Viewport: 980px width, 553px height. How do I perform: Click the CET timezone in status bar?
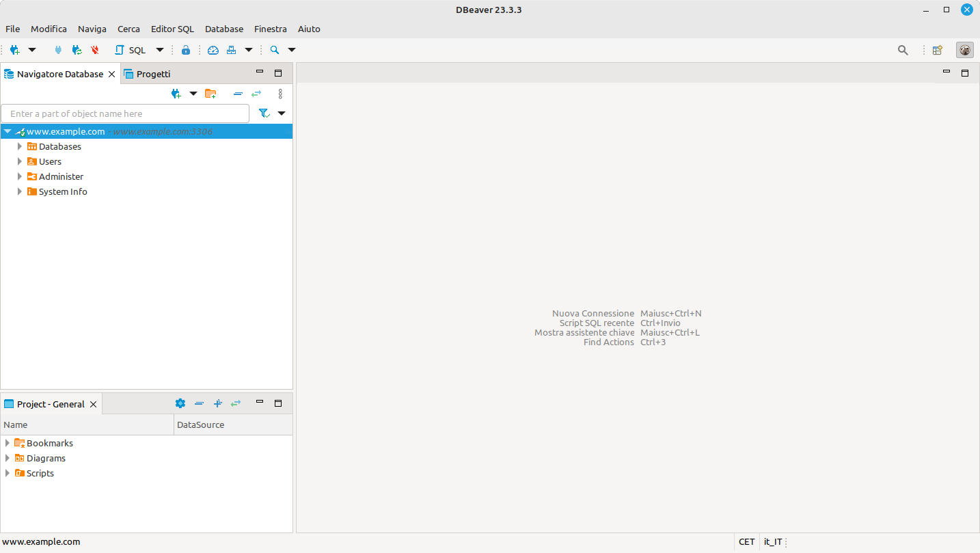(x=747, y=541)
